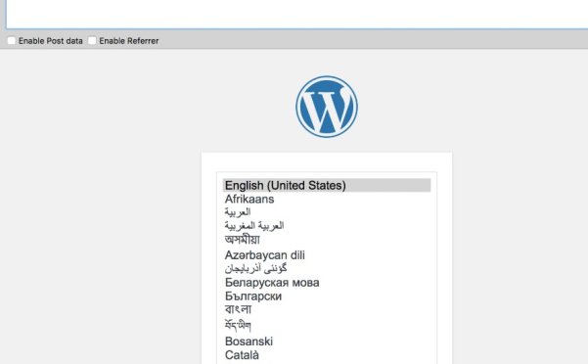Click the WordPress logo
This screenshot has width=588, height=364.
tap(327, 107)
